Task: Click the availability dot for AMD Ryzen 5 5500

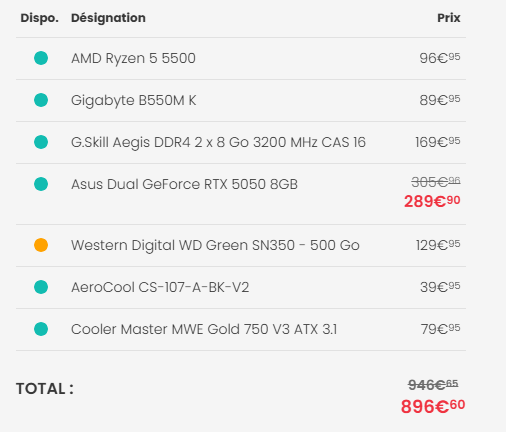Action: pyautogui.click(x=41, y=58)
